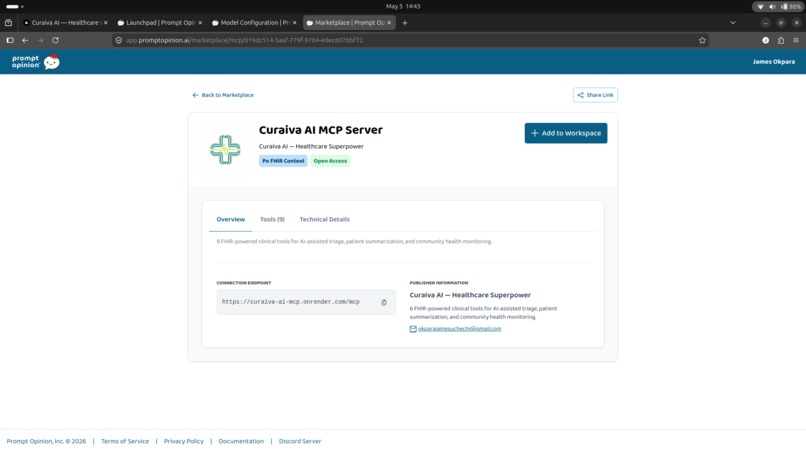Click Prompt Opinion, Inc. © 2026 footer link

tap(46, 441)
